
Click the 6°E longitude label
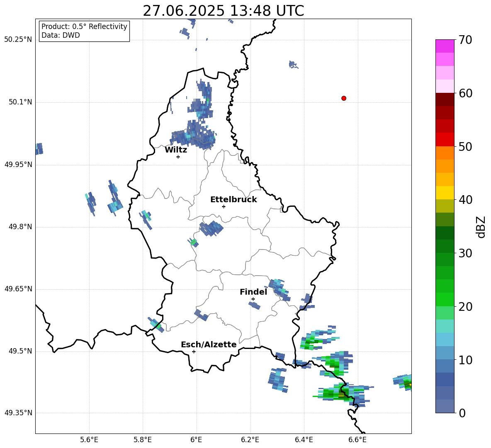tap(196, 440)
